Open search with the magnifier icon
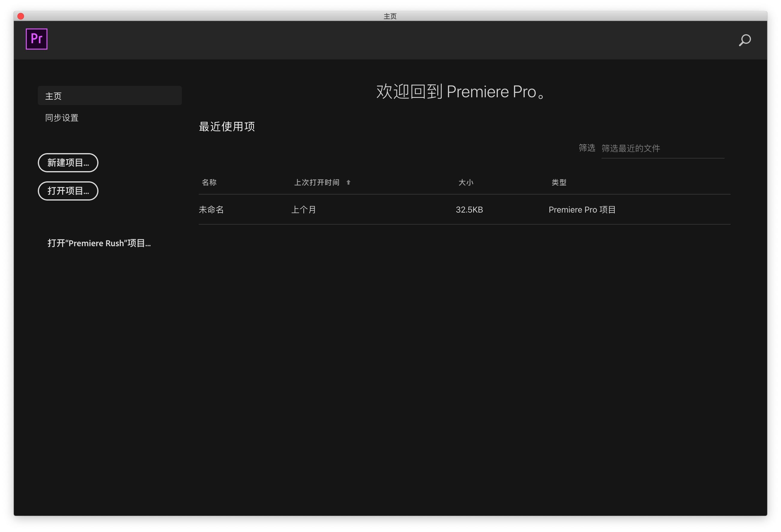 (744, 40)
